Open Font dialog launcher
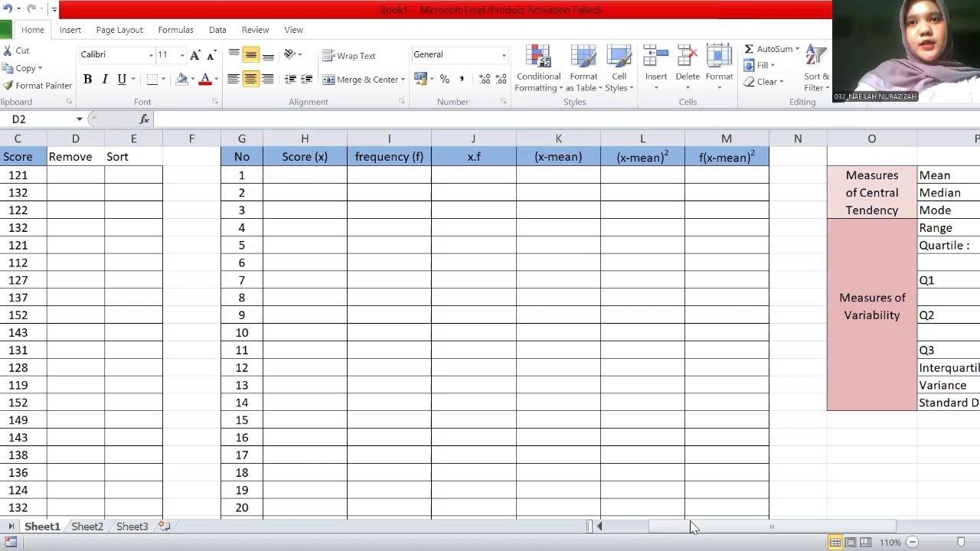 click(215, 102)
